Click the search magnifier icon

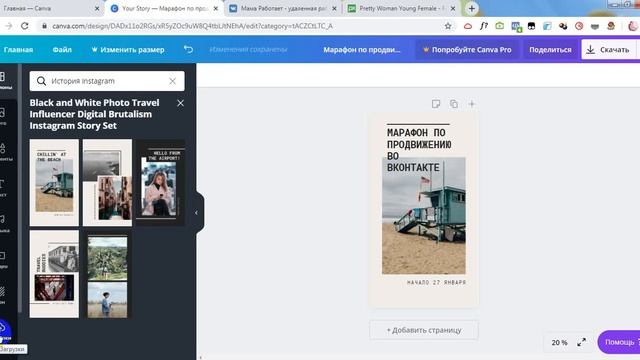click(x=41, y=81)
